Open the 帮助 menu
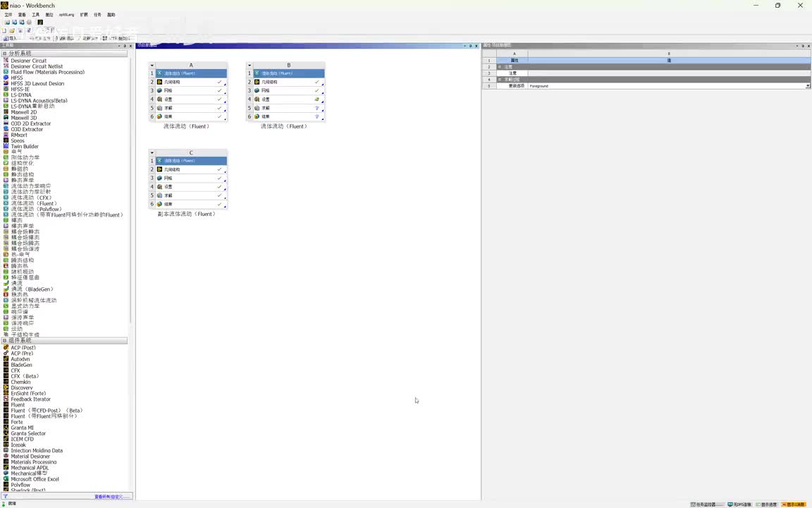 [x=111, y=15]
